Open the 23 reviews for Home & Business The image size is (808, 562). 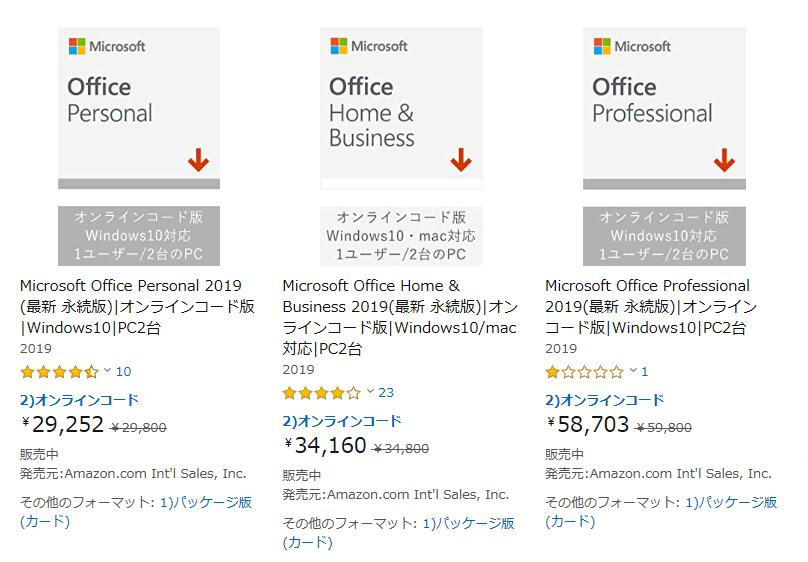coord(386,393)
